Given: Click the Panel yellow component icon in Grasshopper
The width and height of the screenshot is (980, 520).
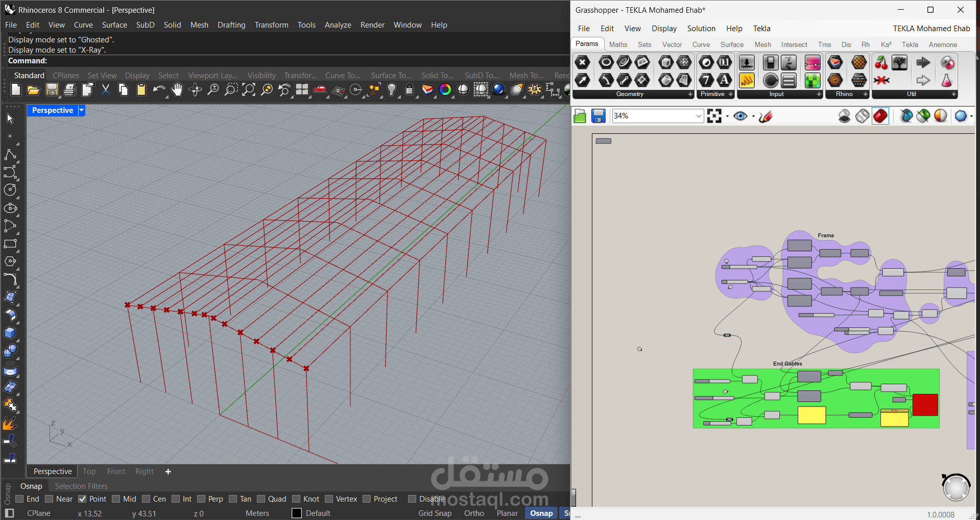Looking at the screenshot, I should click(747, 80).
